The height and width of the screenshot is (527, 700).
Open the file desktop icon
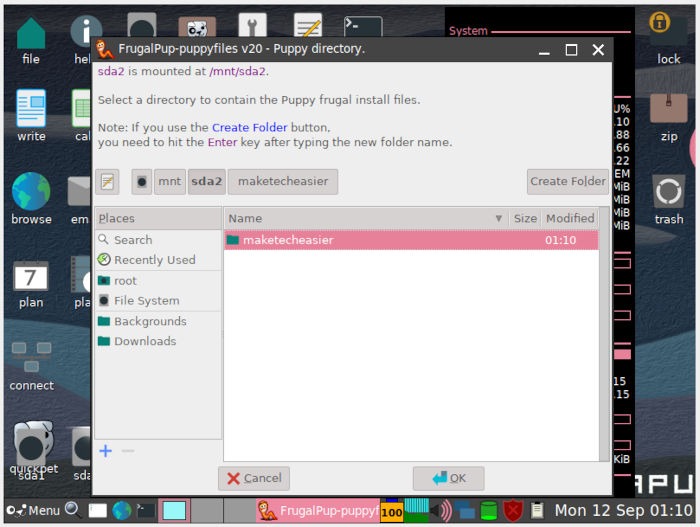tap(31, 40)
